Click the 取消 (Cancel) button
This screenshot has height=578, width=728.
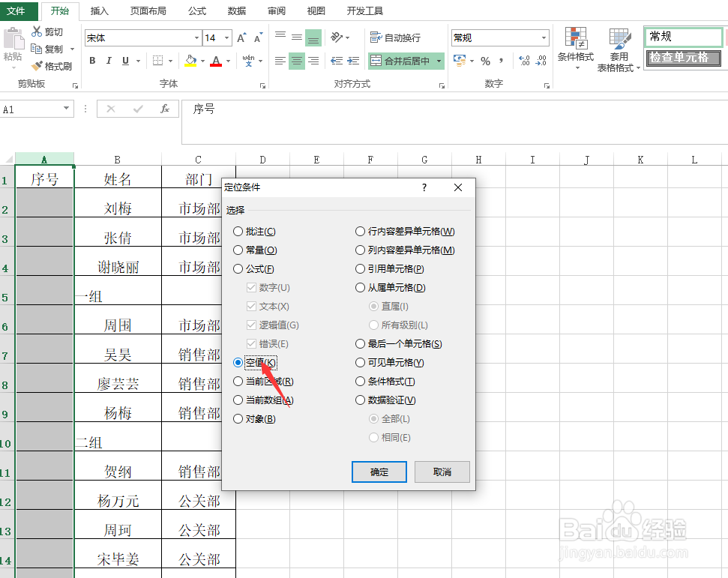click(x=442, y=472)
